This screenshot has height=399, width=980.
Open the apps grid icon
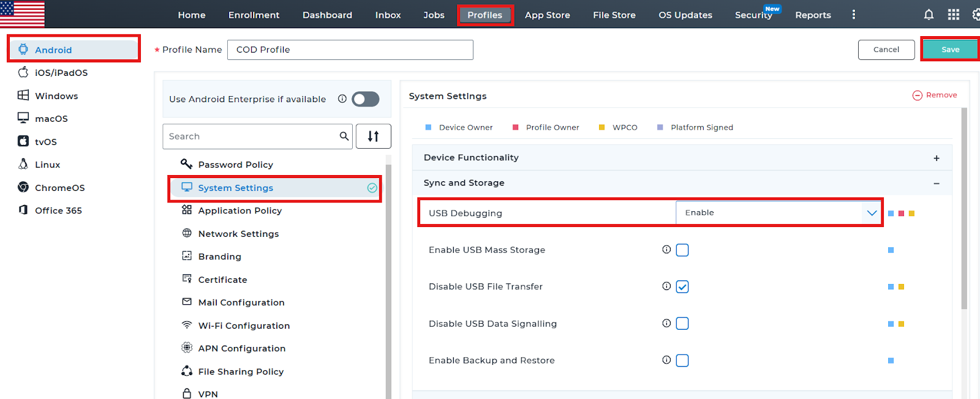954,15
